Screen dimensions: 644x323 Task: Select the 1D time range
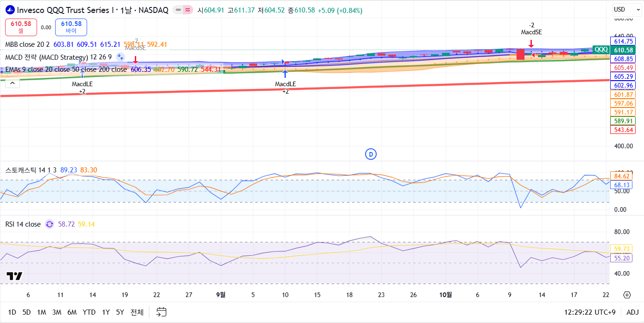point(12,312)
